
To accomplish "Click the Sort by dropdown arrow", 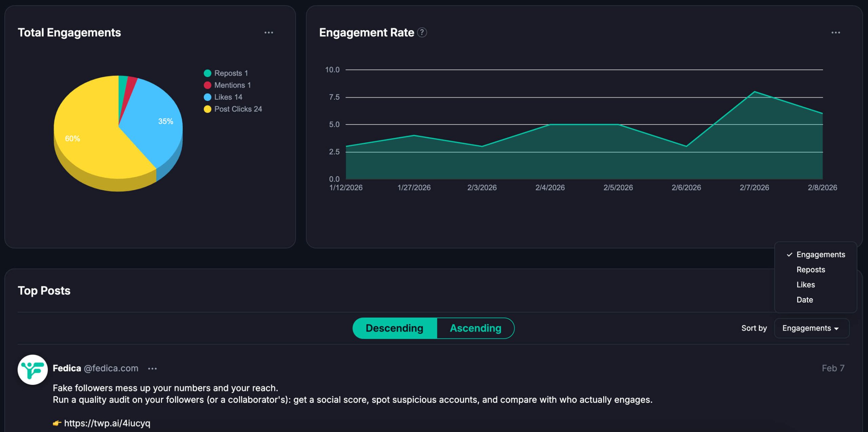I will point(837,329).
